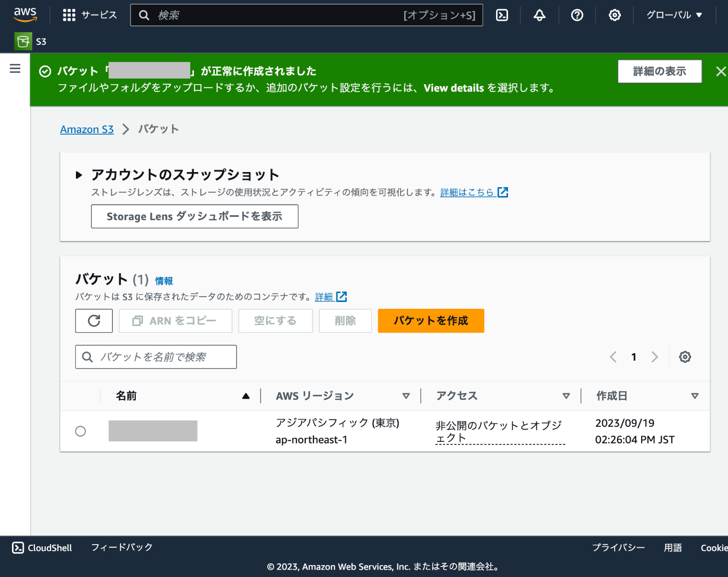
Task: Expand アカウントのスナップショット section
Action: (79, 175)
